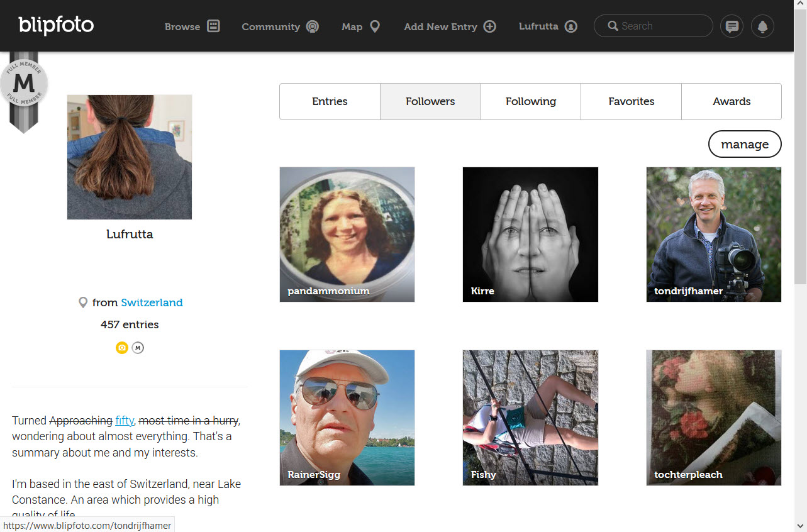The image size is (807, 532).
Task: Open the Map pin icon
Action: point(375,26)
